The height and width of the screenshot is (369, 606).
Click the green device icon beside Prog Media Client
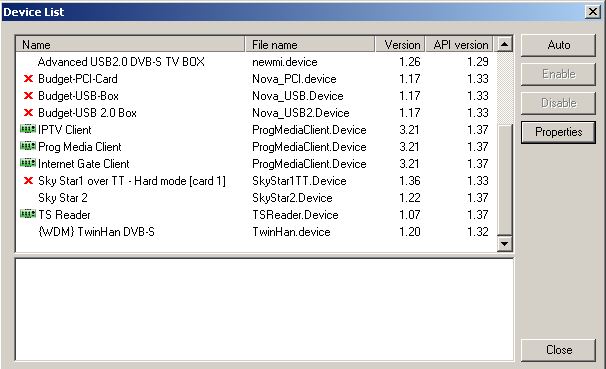pos(28,146)
